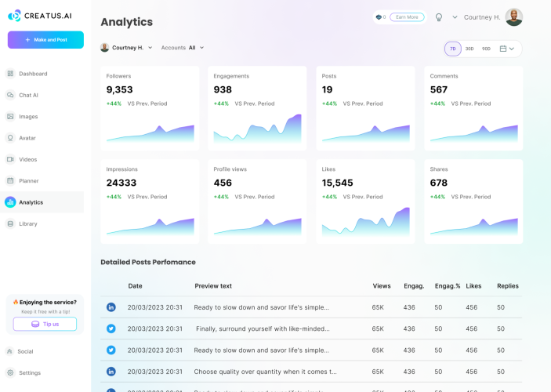Select the Images icon in sidebar
The height and width of the screenshot is (392, 551).
10,116
